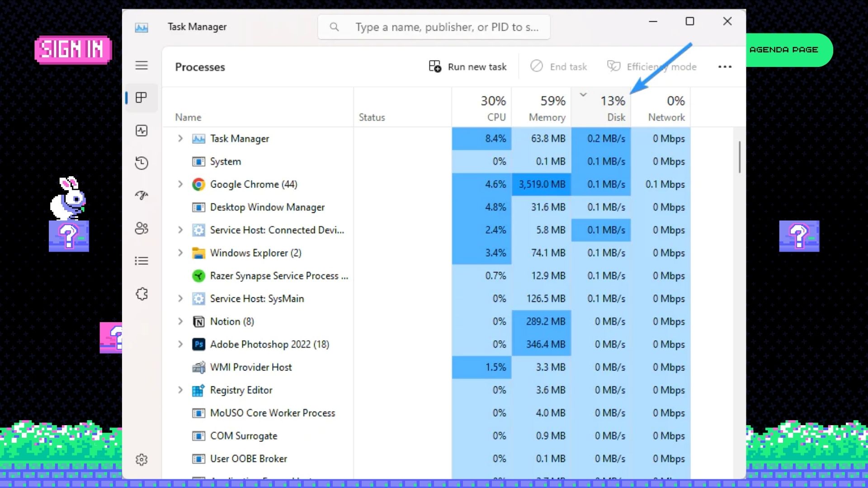
Task: Click the Disk column sort chevron
Action: click(x=583, y=94)
